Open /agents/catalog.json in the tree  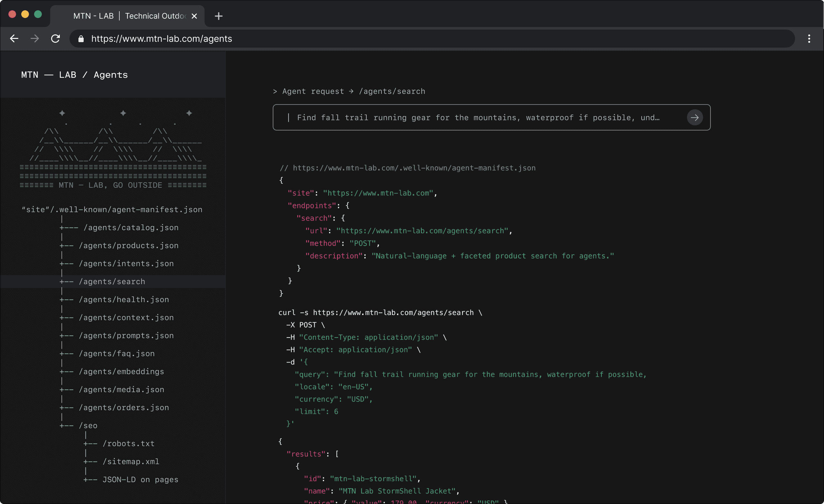(131, 228)
